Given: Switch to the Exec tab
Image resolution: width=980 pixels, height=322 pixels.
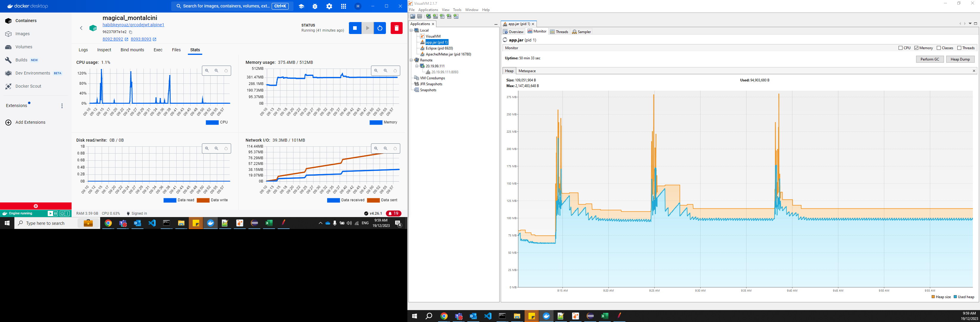Looking at the screenshot, I should pyautogui.click(x=158, y=50).
